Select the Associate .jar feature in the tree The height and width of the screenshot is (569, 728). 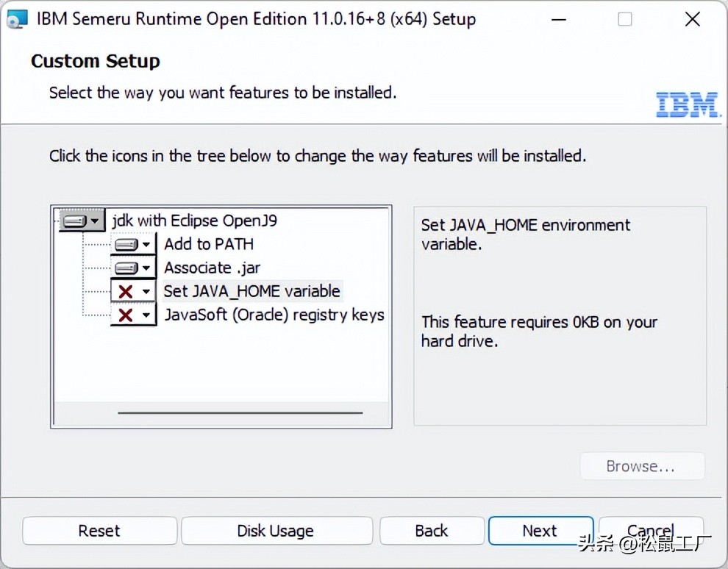(x=212, y=267)
